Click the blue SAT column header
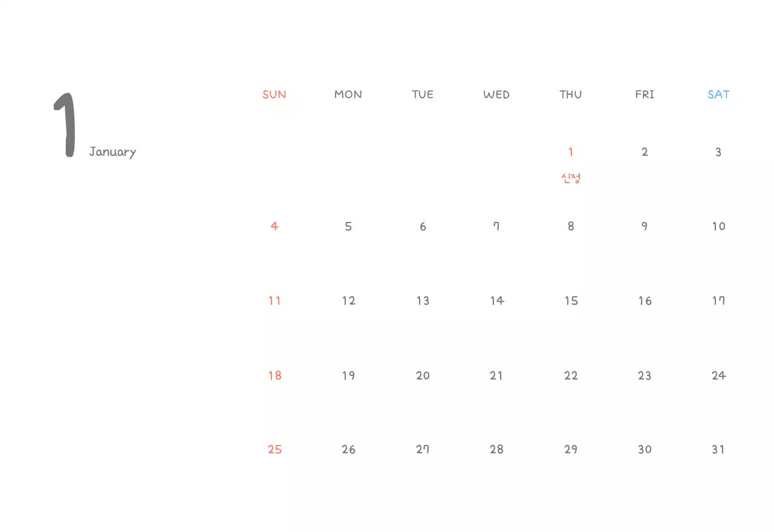 coord(718,94)
